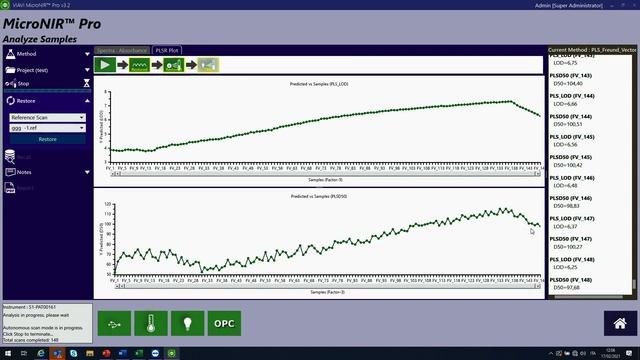Screen dimensions: 640x360
Task: Click the horizontal scrollbar under PLSD50 plot
Action: (x=327, y=287)
